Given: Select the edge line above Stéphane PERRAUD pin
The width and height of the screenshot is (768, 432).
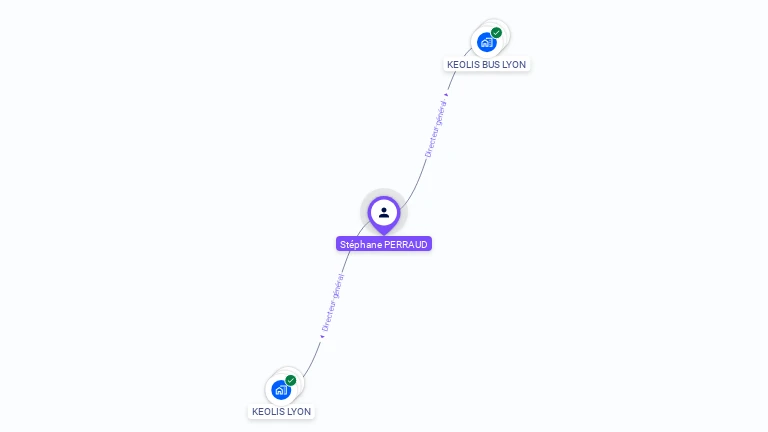Looking at the screenshot, I should click(x=416, y=185).
